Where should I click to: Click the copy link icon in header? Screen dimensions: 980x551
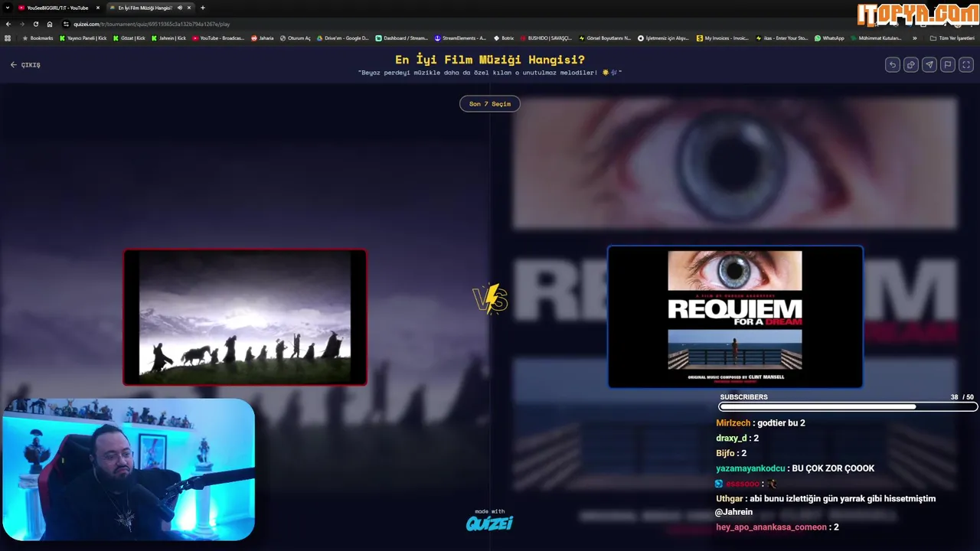coord(911,65)
